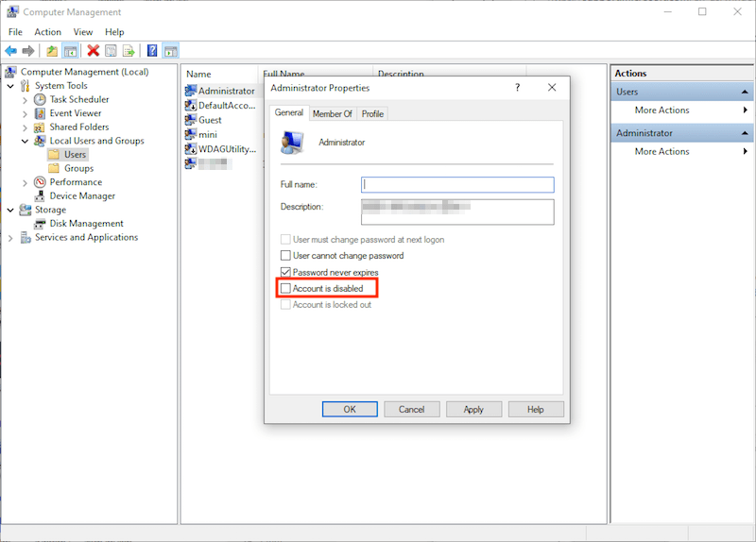Click the dialog Help button

pyautogui.click(x=535, y=409)
